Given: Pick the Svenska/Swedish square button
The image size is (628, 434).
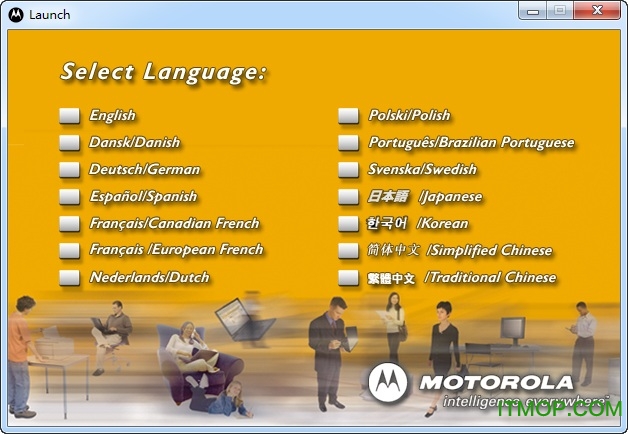Looking at the screenshot, I should [x=348, y=170].
